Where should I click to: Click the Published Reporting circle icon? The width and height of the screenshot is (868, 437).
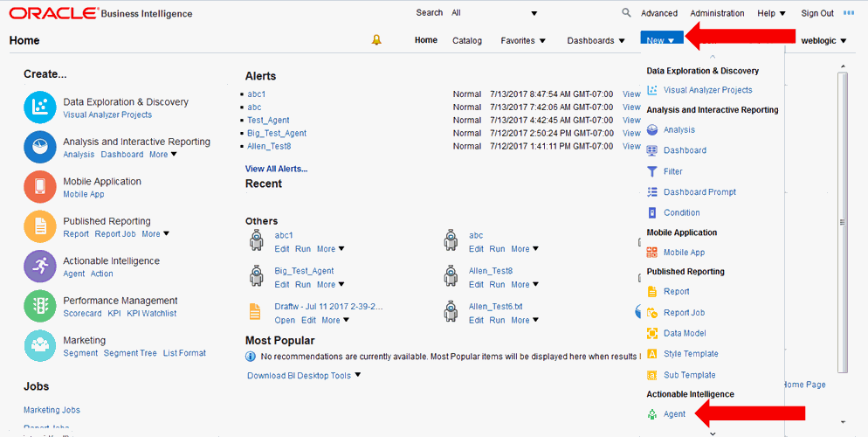click(x=40, y=226)
